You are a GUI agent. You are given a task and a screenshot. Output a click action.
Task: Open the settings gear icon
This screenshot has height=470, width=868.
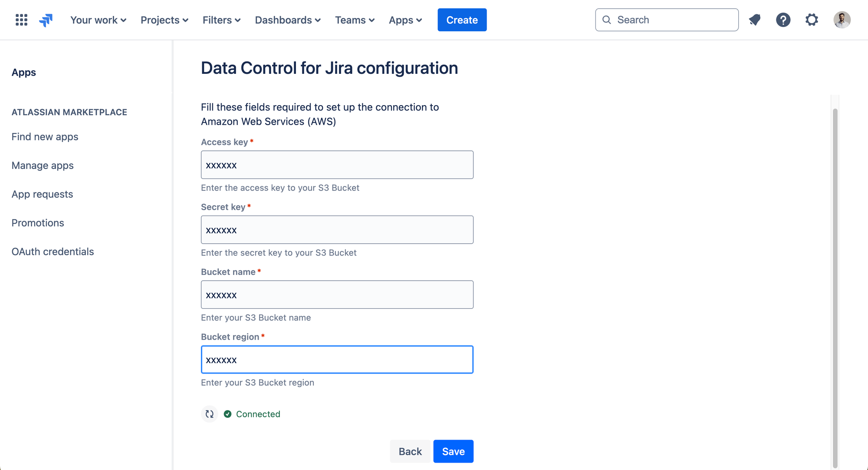coord(812,19)
